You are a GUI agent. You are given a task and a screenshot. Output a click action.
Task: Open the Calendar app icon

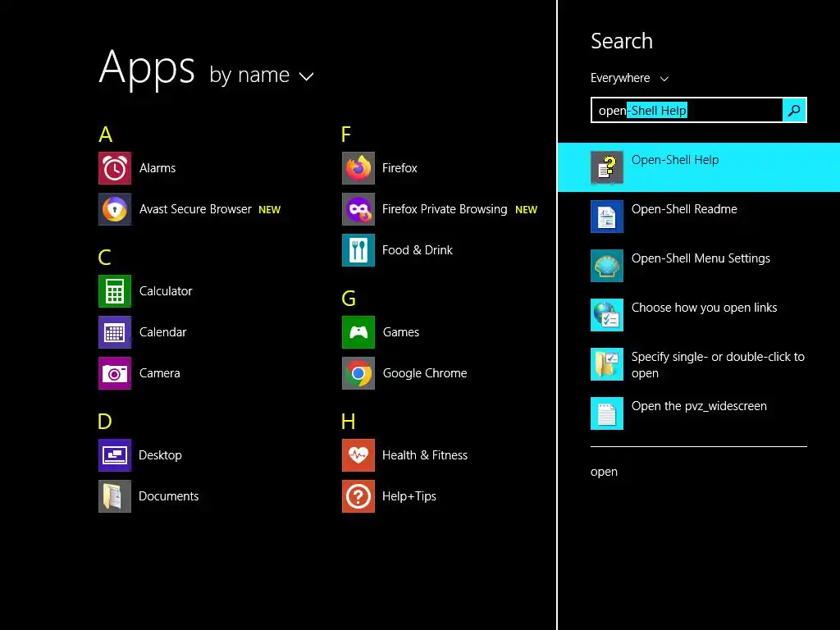point(115,332)
